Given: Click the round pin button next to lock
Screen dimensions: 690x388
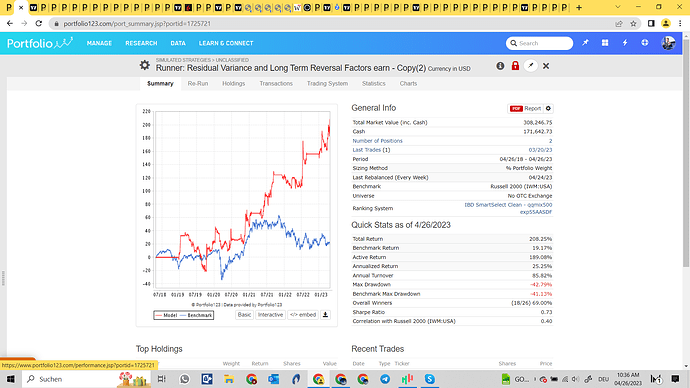Looking at the screenshot, I should click(531, 66).
